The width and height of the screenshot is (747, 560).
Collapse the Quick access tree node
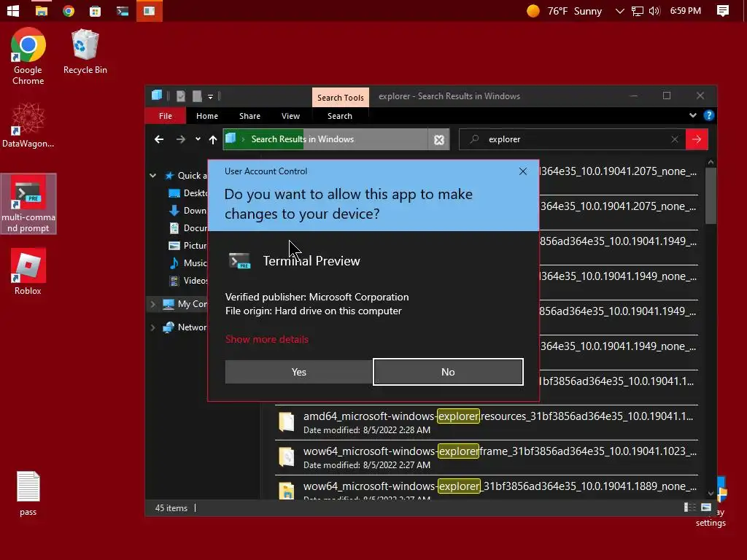tap(152, 176)
